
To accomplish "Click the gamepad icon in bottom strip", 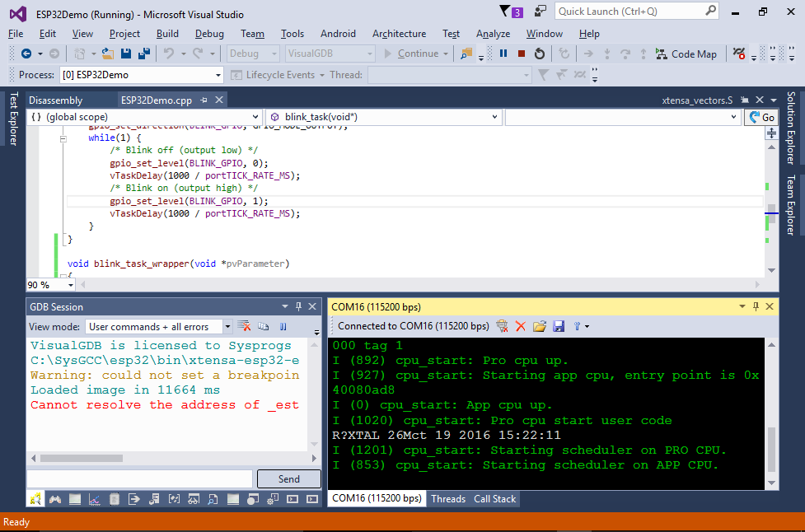I will (55, 499).
